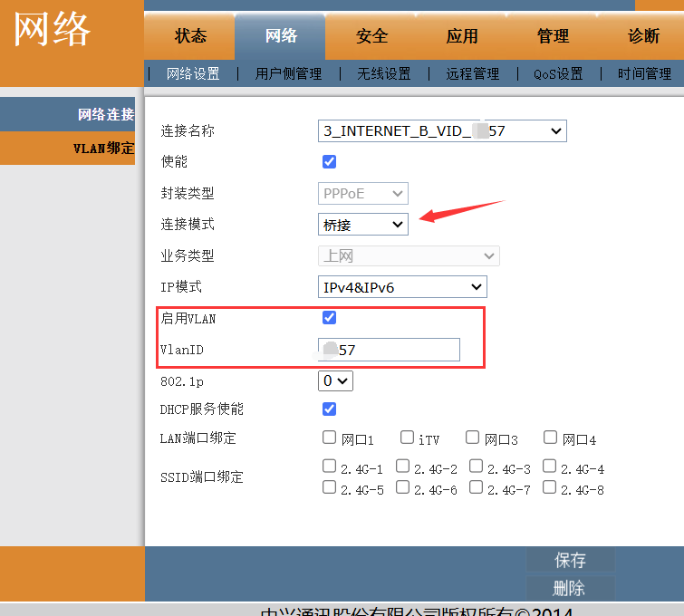Check the 网口1 LAN port box

pos(330,438)
